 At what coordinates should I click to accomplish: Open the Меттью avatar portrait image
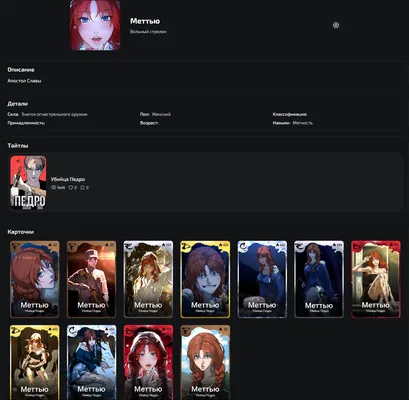click(x=95, y=25)
